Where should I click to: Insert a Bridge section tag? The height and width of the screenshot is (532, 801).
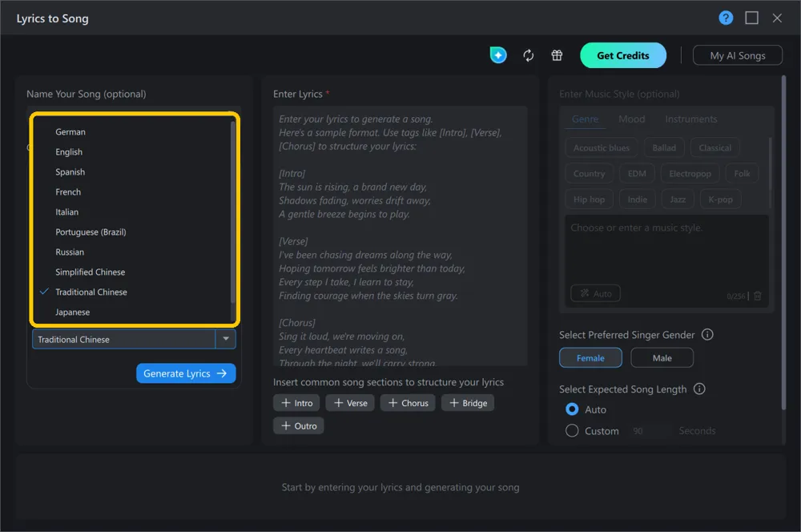click(x=468, y=403)
